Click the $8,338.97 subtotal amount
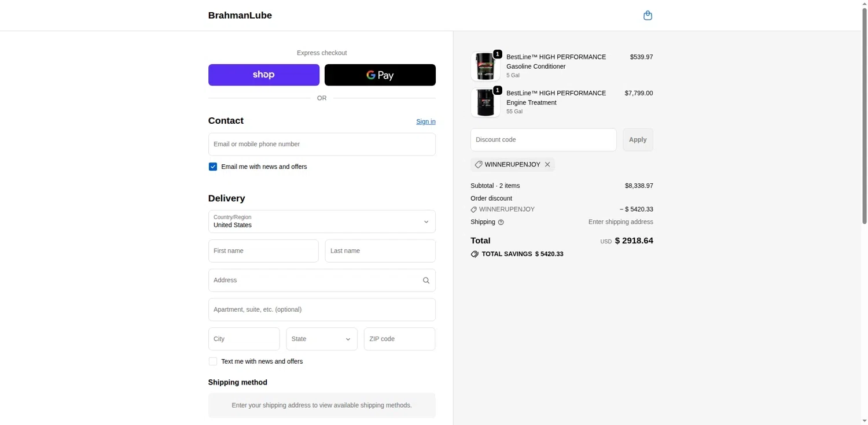 (639, 186)
